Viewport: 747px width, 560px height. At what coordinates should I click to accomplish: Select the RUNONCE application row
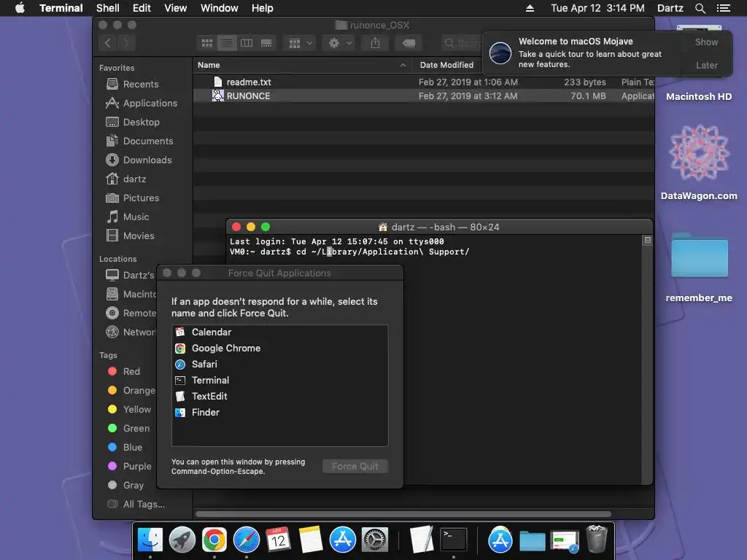click(424, 96)
